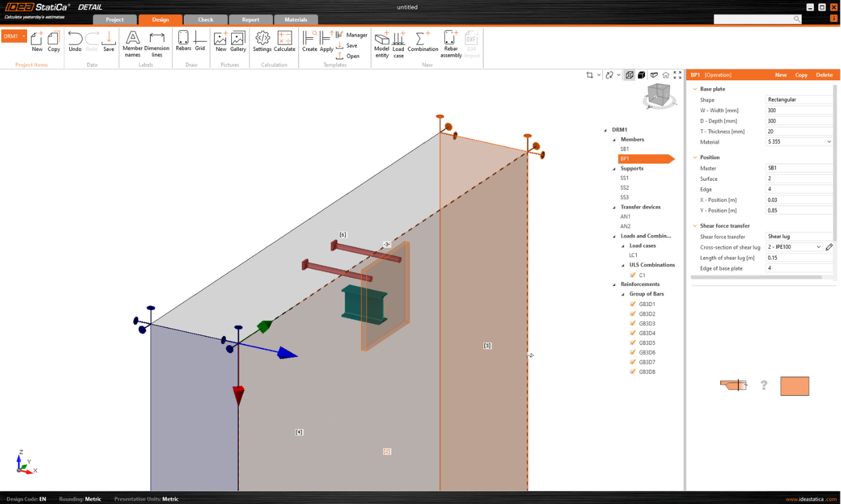Click the Dimension lines label icon
Image resolution: width=841 pixels, height=504 pixels.
click(157, 40)
